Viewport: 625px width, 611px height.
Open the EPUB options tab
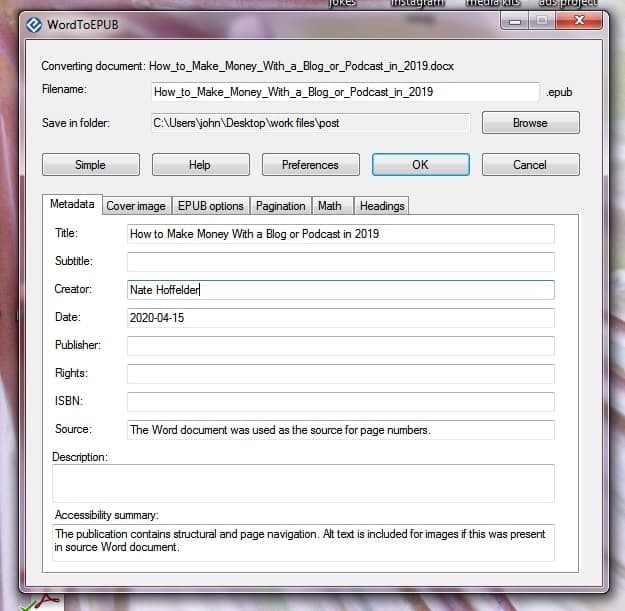(x=210, y=206)
